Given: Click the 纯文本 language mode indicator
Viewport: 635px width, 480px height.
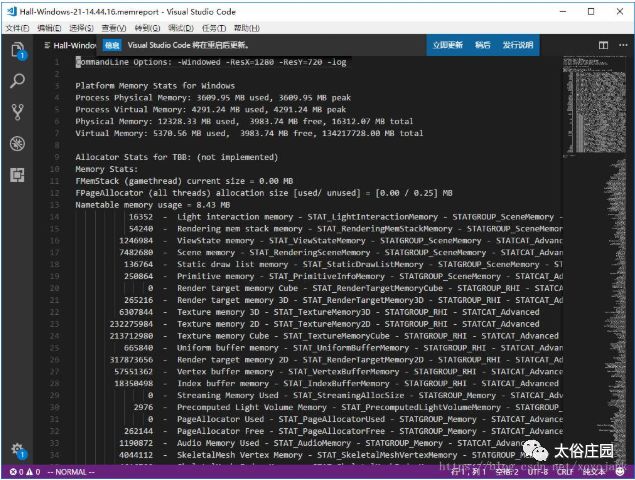Looking at the screenshot, I should click(x=594, y=472).
